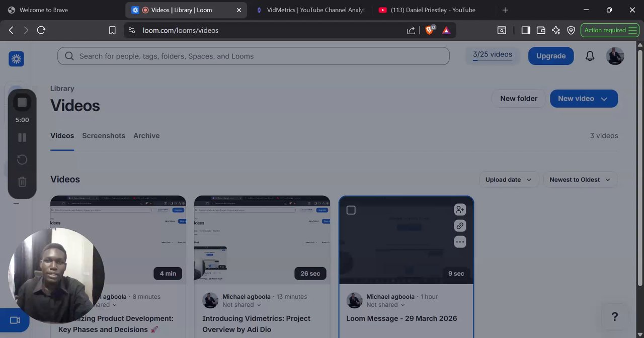Click the camera record button at bottom left

pyautogui.click(x=15, y=320)
